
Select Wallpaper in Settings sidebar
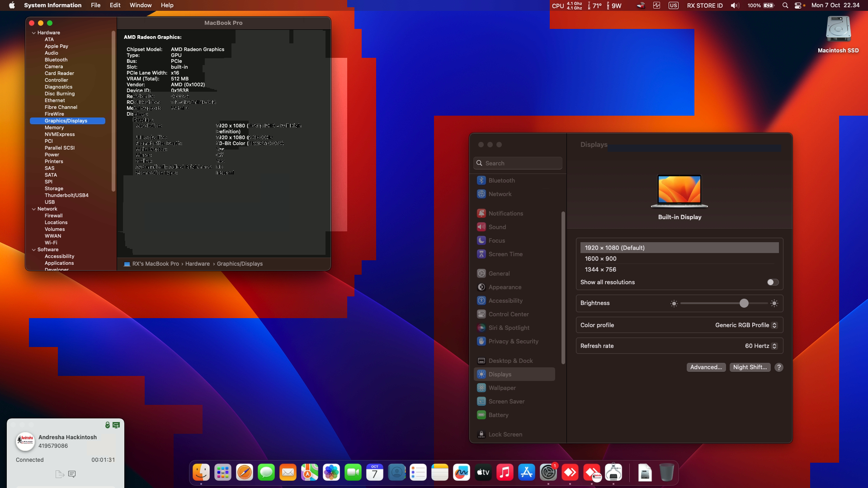tap(514, 388)
